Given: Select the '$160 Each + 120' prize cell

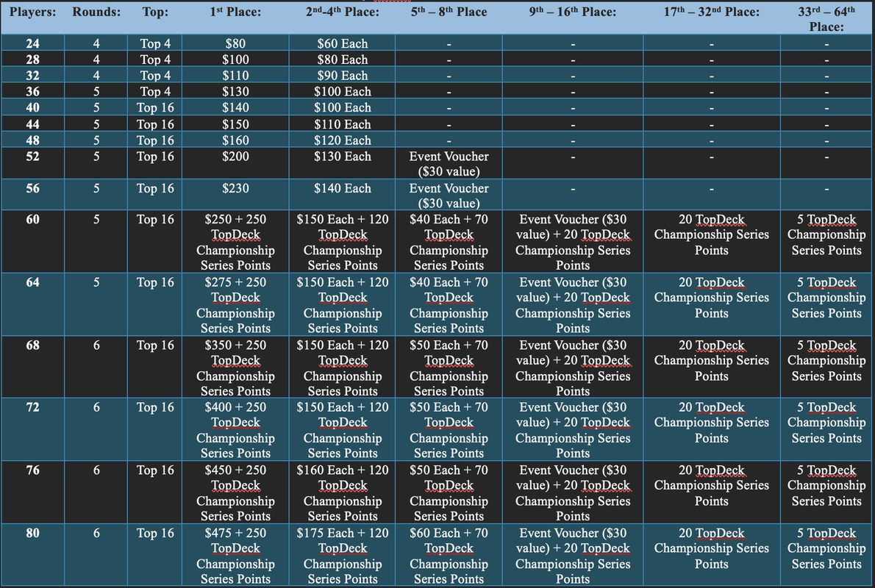Looking at the screenshot, I should point(342,493).
